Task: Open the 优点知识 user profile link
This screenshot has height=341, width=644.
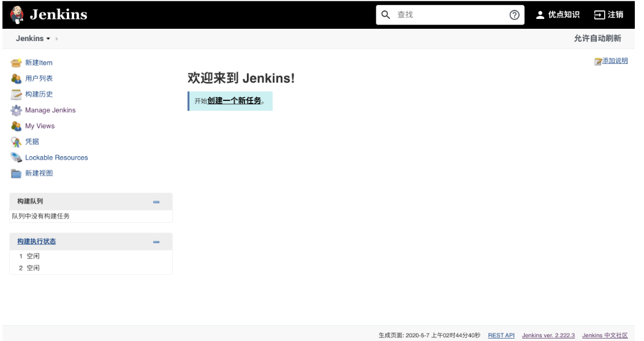Action: click(x=564, y=15)
